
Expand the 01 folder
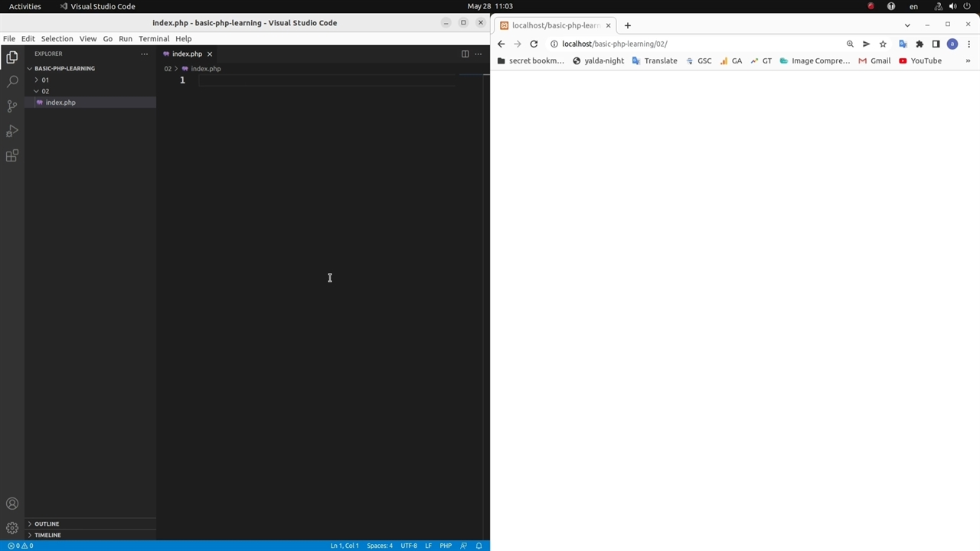[x=45, y=80]
